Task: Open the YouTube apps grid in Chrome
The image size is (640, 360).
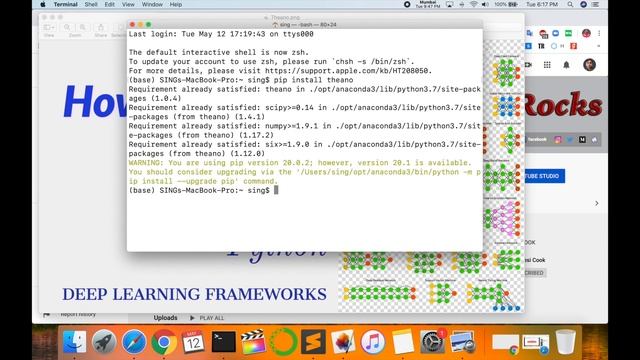Action: click(547, 65)
